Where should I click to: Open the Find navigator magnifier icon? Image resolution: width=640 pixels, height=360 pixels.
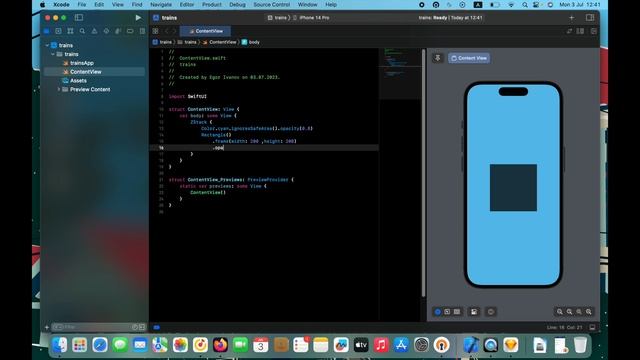pyautogui.click(x=82, y=31)
